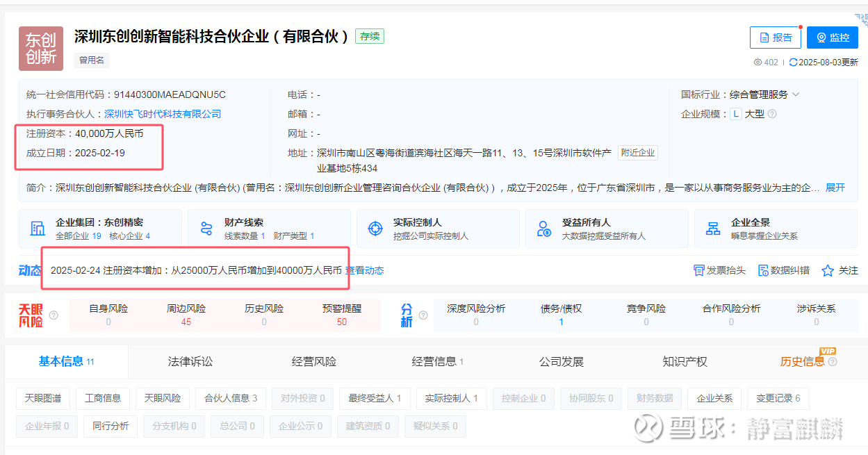The image size is (868, 455).
Task: Click the 附近企业 nearby companies button
Action: click(x=637, y=153)
